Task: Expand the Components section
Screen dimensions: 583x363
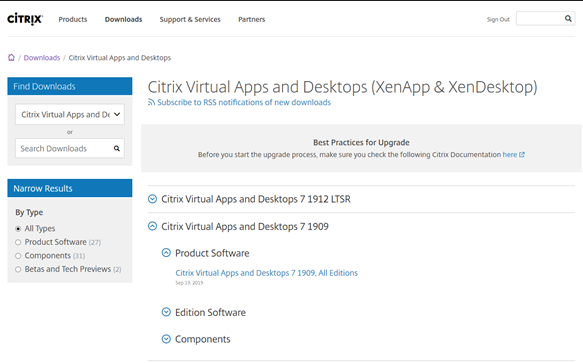Action: 166,339
